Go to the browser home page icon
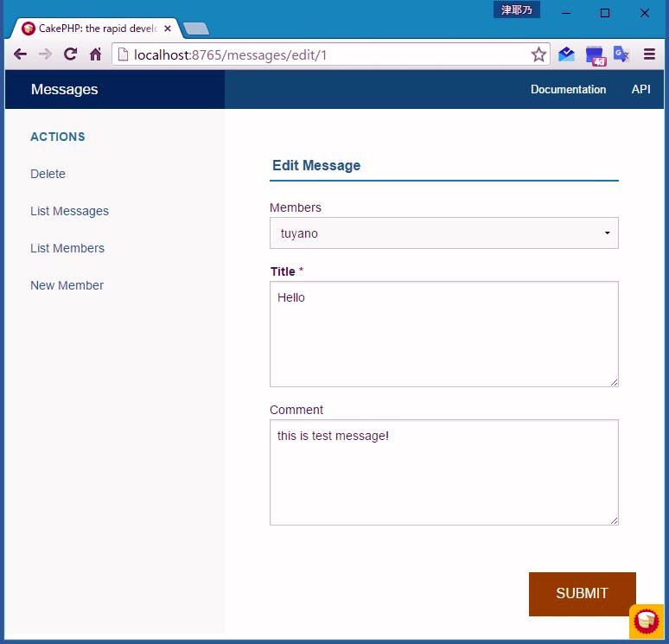This screenshot has height=644, width=669. pyautogui.click(x=96, y=54)
